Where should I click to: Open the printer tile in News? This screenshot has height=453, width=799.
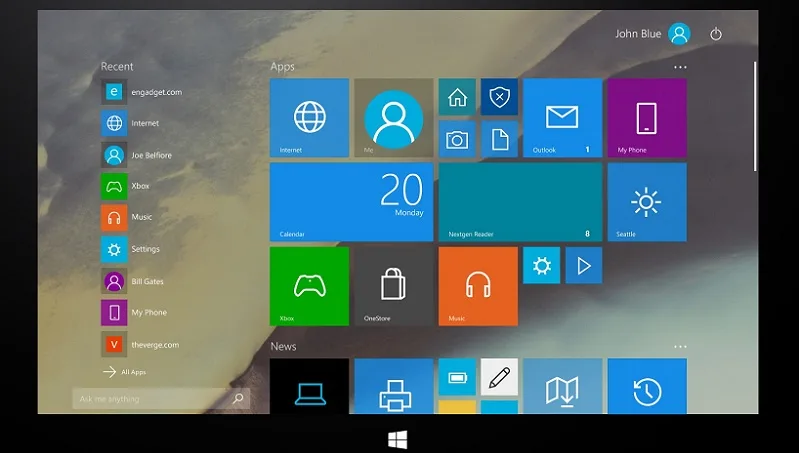(393, 386)
